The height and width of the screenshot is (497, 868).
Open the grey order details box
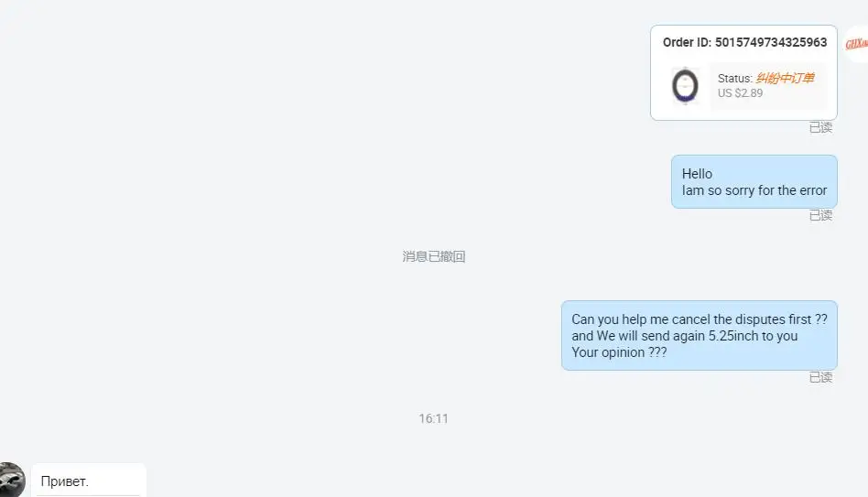coord(769,86)
